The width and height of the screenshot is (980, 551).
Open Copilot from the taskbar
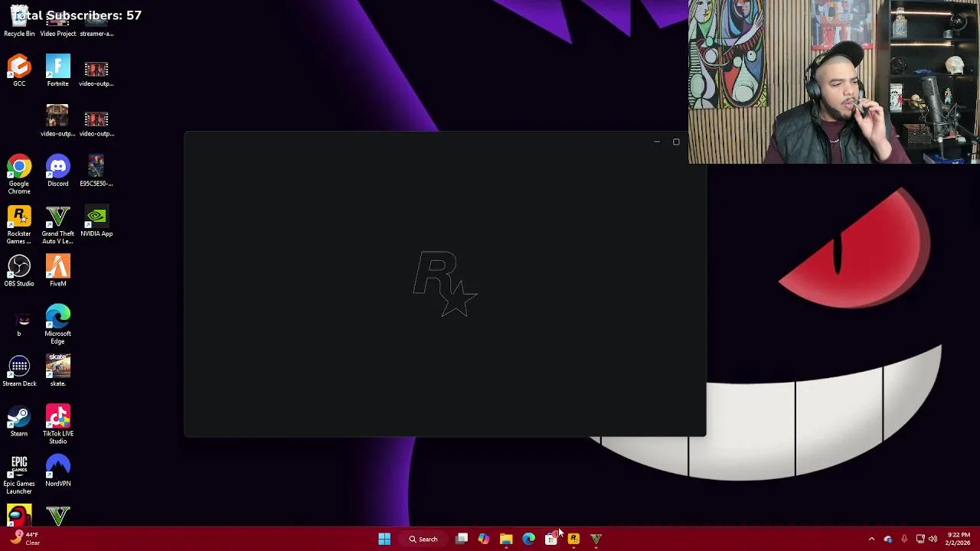point(484,539)
